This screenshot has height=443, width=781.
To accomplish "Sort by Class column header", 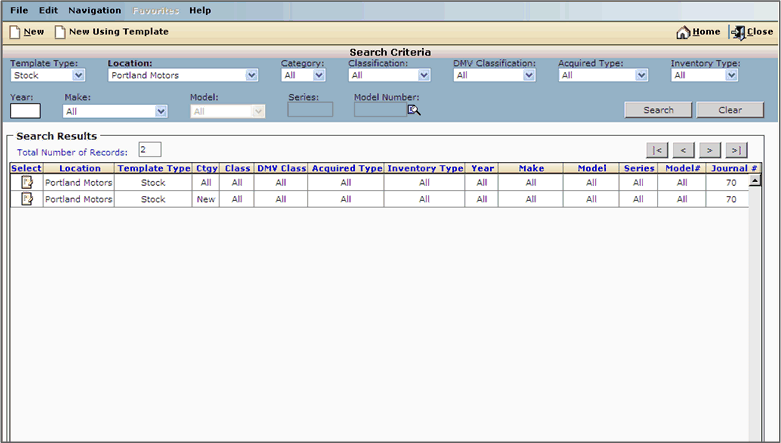I will point(237,168).
